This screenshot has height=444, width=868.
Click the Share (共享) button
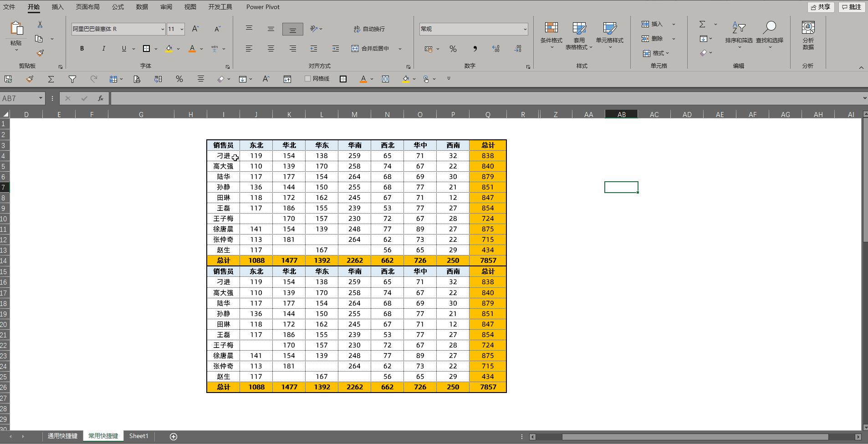click(820, 7)
